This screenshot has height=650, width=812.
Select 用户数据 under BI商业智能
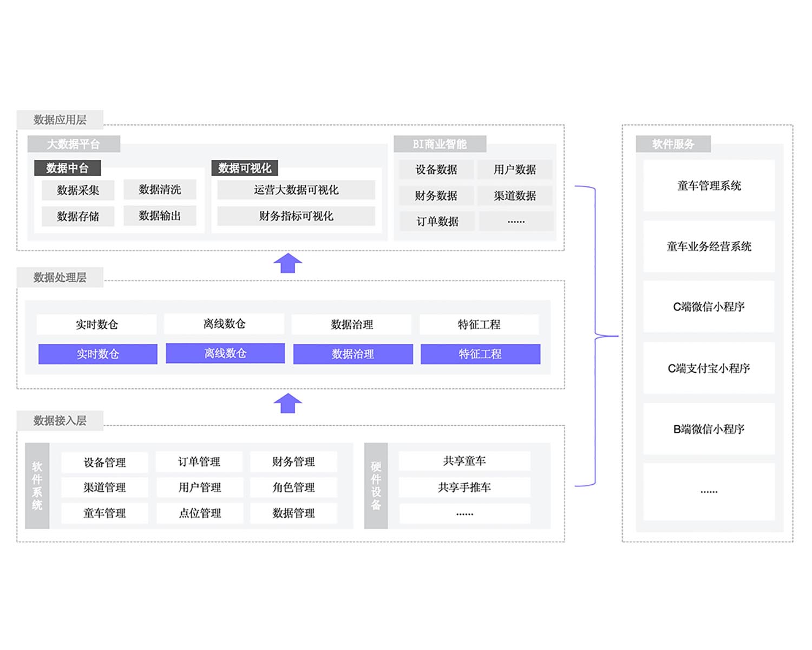coord(515,170)
